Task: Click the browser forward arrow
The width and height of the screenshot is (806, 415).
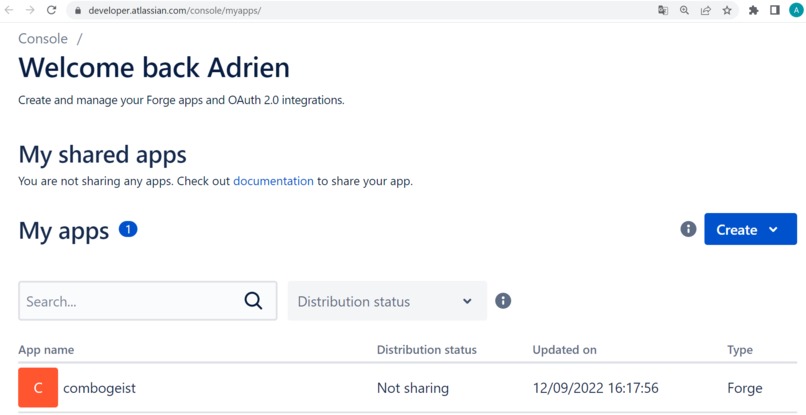Action: [x=30, y=10]
